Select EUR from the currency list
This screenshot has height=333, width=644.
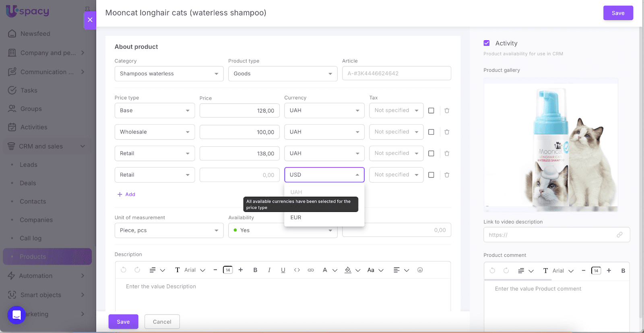296,218
